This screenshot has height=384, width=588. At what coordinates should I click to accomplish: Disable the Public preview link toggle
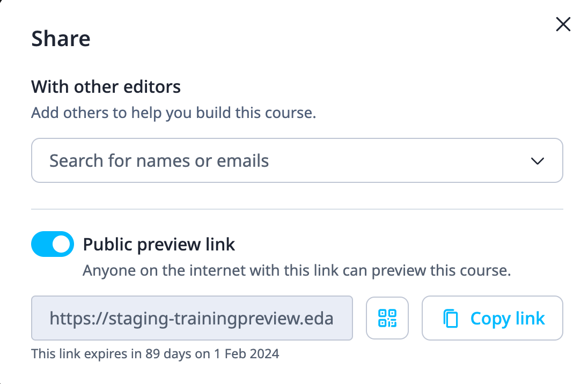(x=53, y=245)
